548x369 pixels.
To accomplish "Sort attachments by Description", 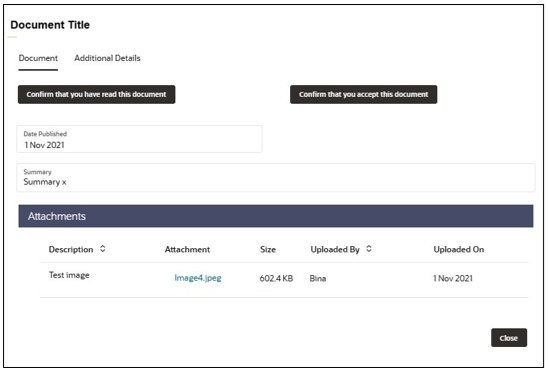I will pos(103,249).
